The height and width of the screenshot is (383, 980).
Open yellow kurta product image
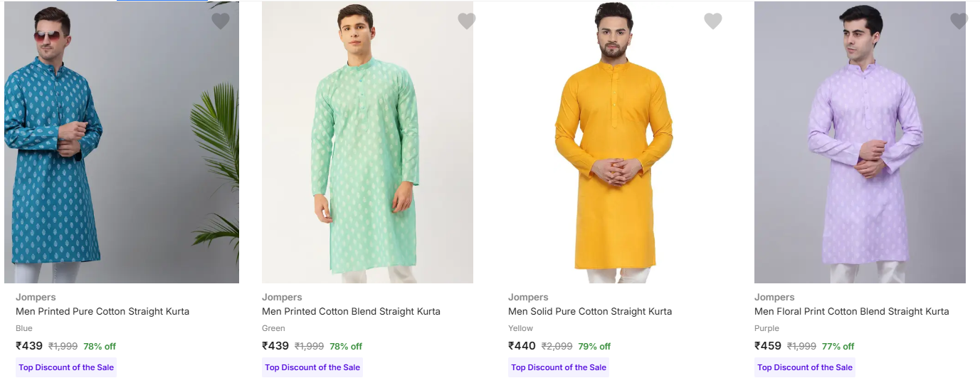(x=613, y=142)
